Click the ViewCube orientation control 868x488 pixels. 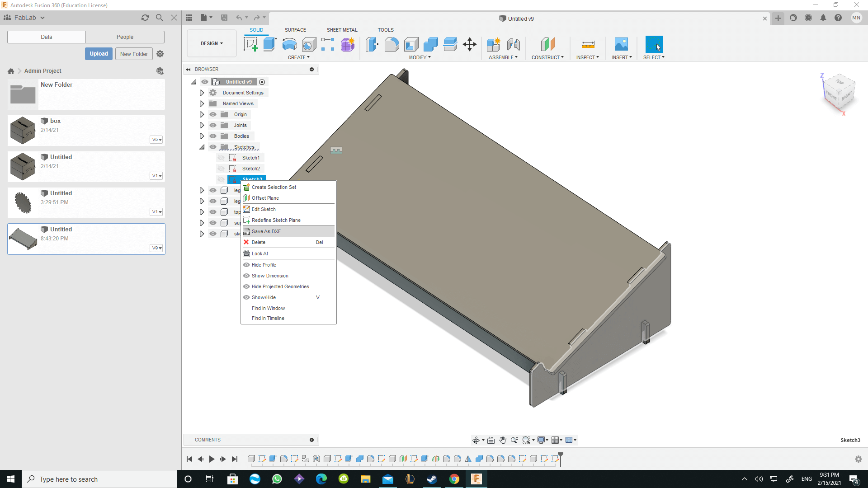tap(839, 93)
